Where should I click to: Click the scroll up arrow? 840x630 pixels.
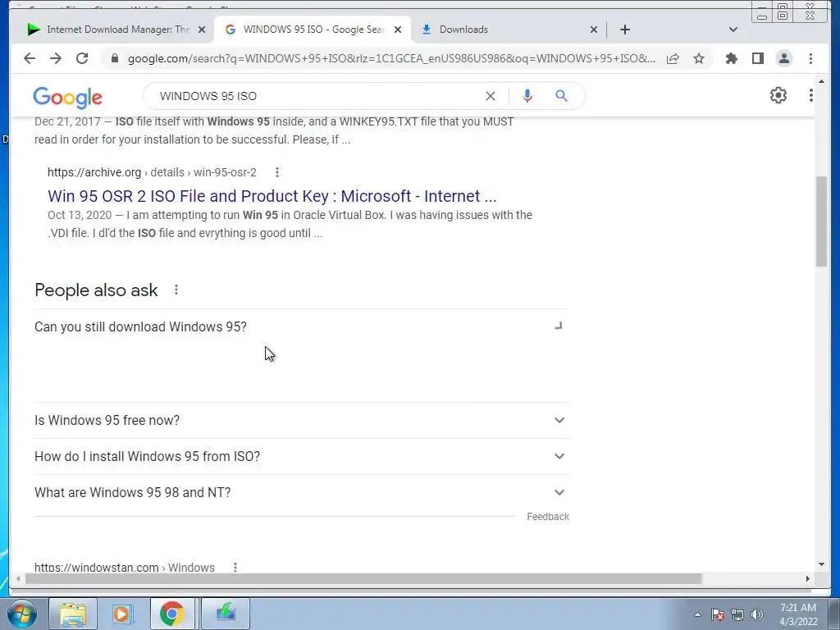pos(821,81)
